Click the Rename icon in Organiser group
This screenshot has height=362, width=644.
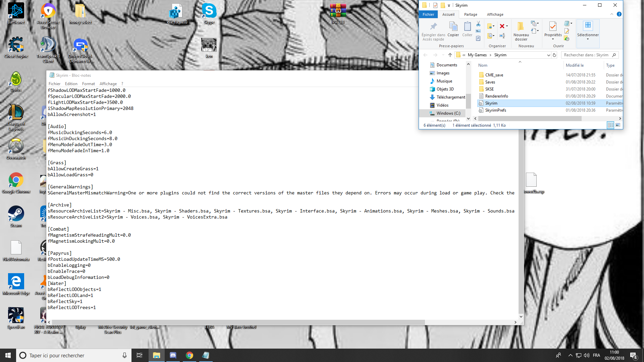pos(502,36)
